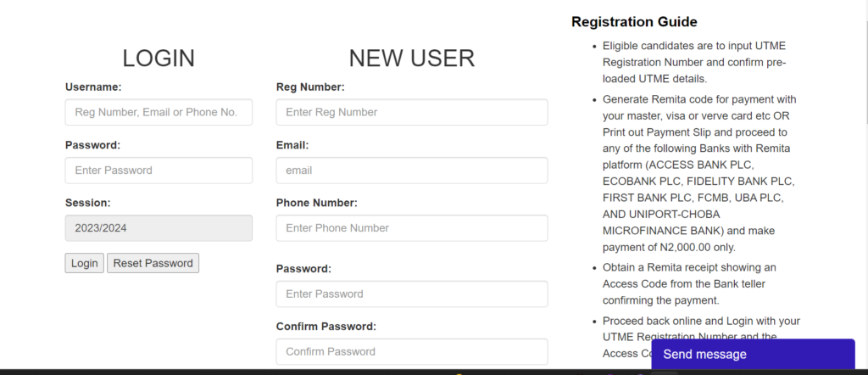Focus the NEW USER Enter Password field
This screenshot has height=375, width=868.
pos(411,294)
